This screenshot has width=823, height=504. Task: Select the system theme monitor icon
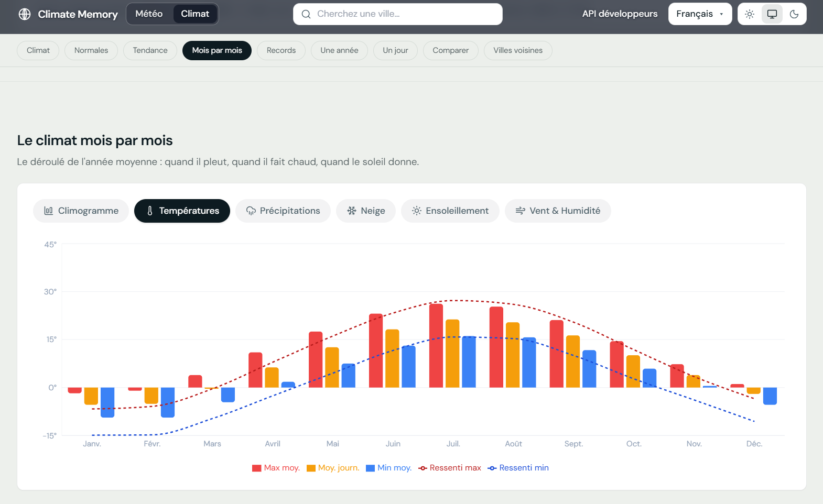tap(772, 14)
